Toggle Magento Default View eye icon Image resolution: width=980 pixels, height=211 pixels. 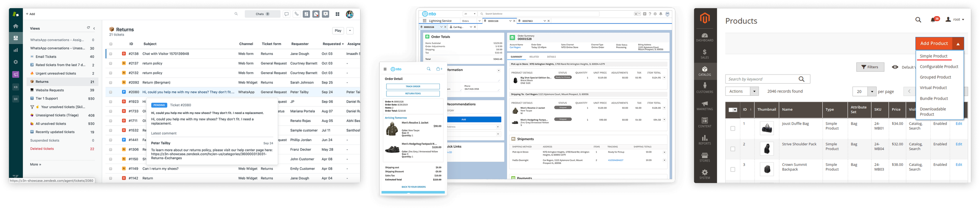point(895,67)
